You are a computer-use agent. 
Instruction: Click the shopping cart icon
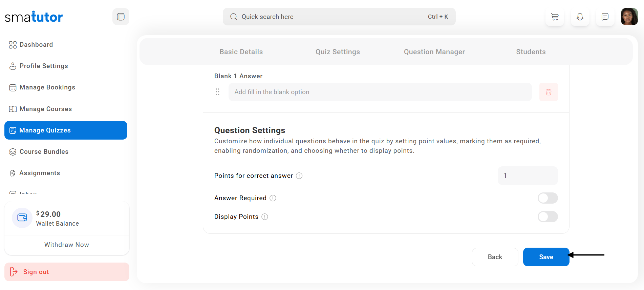coord(555,17)
